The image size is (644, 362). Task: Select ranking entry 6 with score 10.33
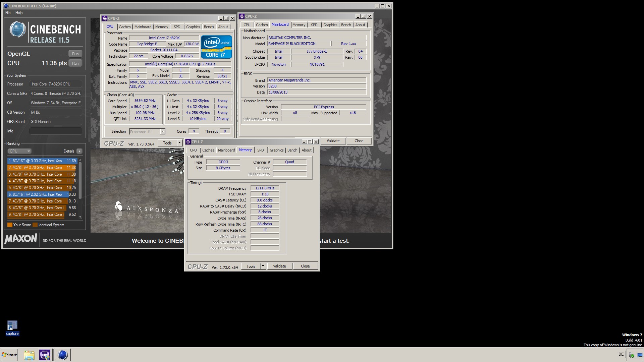tap(42, 194)
